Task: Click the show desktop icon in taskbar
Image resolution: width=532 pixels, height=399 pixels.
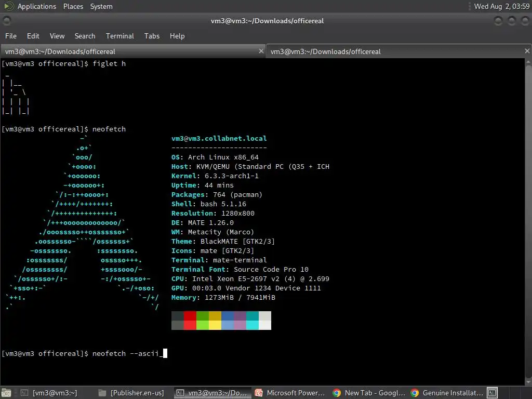Action: (x=6, y=393)
